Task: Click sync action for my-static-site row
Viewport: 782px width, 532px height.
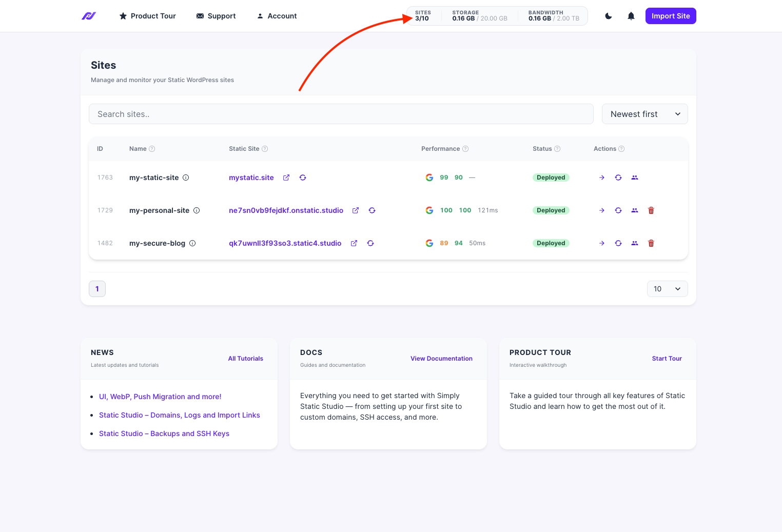Action: tap(618, 178)
